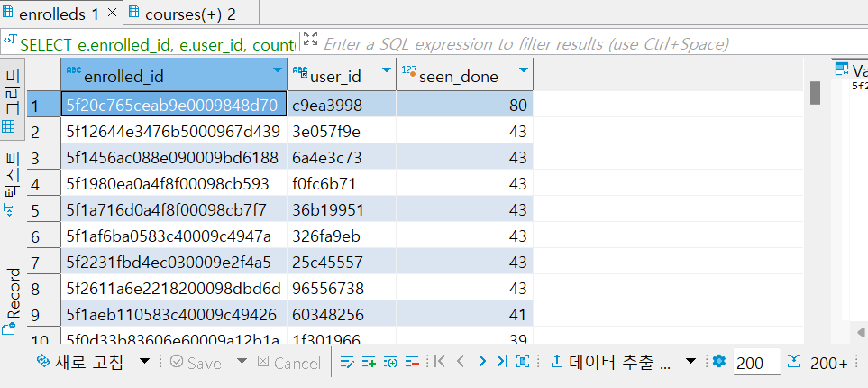Open the data export dropdown arrow
The height and width of the screenshot is (388, 868).
point(690,362)
